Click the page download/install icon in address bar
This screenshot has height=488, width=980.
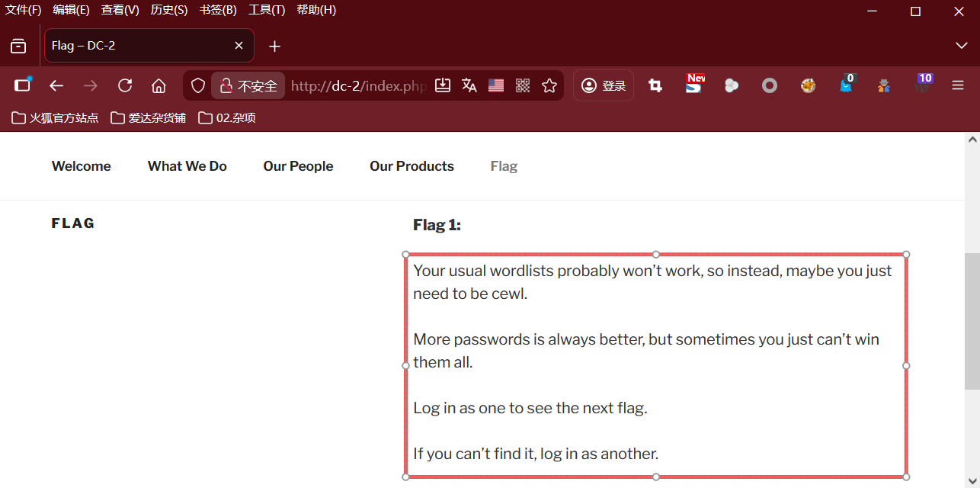(x=443, y=85)
